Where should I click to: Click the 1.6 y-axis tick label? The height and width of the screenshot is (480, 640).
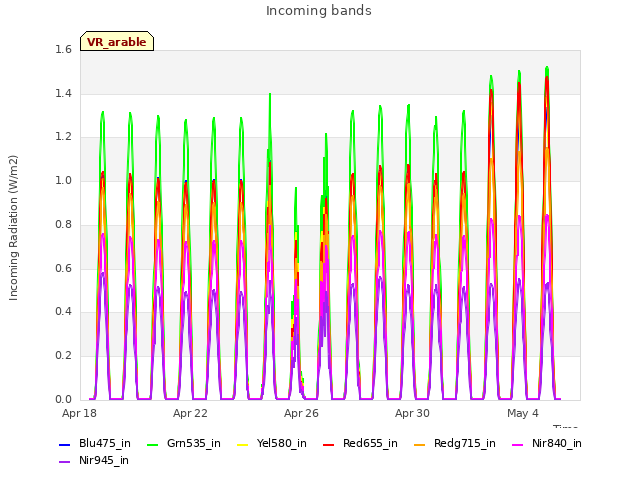tap(63, 50)
